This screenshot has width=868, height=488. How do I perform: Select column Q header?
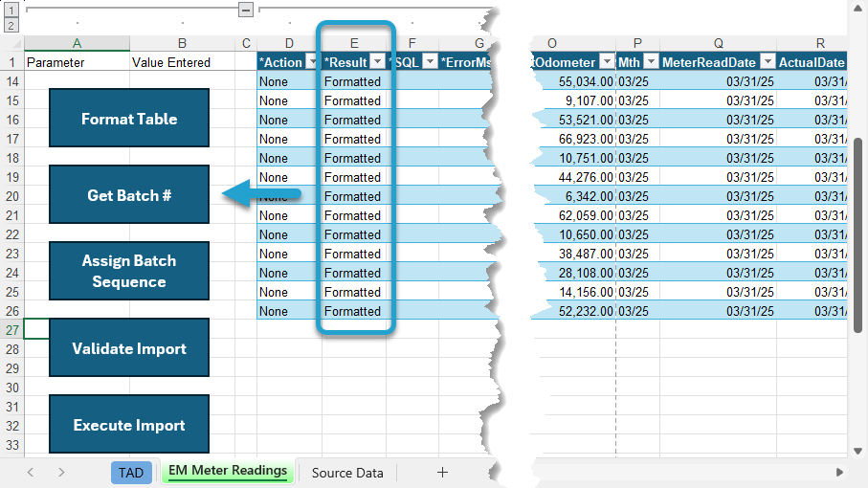718,43
